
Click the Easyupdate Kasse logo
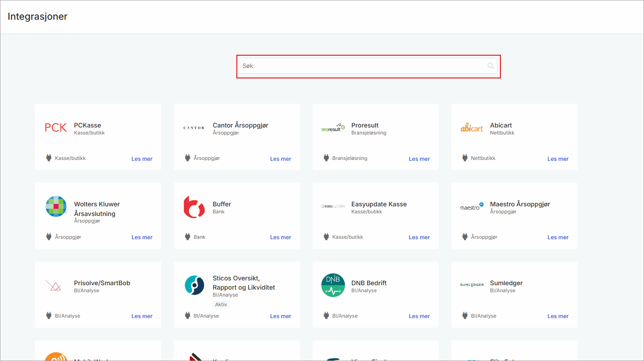pyautogui.click(x=333, y=206)
